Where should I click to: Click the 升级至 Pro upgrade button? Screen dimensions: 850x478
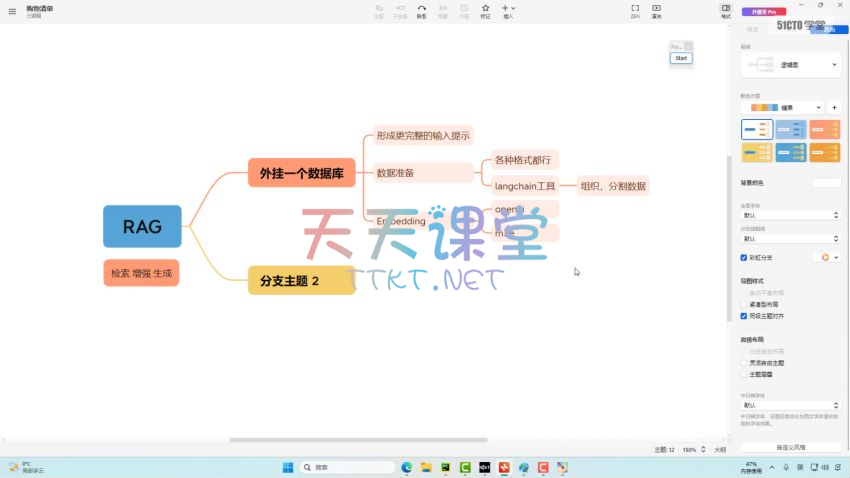(763, 12)
